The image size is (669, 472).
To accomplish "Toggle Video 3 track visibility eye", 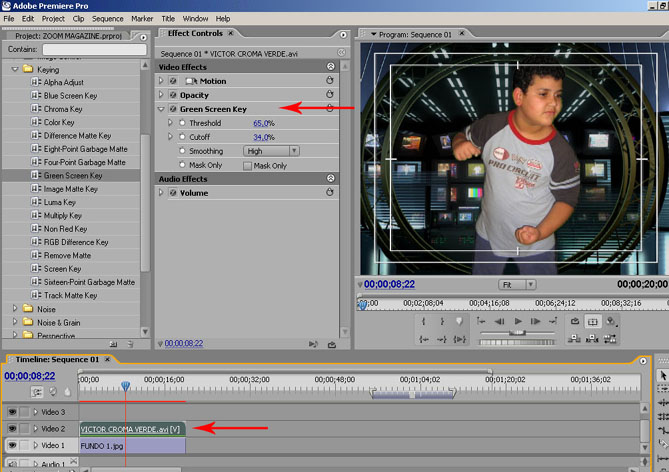I will tap(12, 412).
